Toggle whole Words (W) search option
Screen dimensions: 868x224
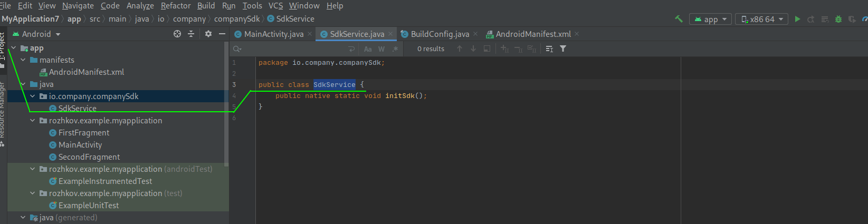click(381, 49)
